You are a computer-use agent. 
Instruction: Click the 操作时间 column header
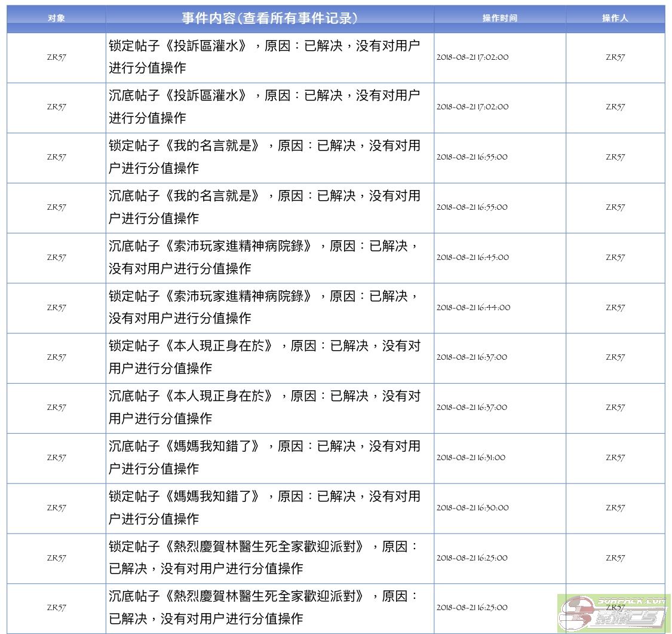tap(499, 18)
